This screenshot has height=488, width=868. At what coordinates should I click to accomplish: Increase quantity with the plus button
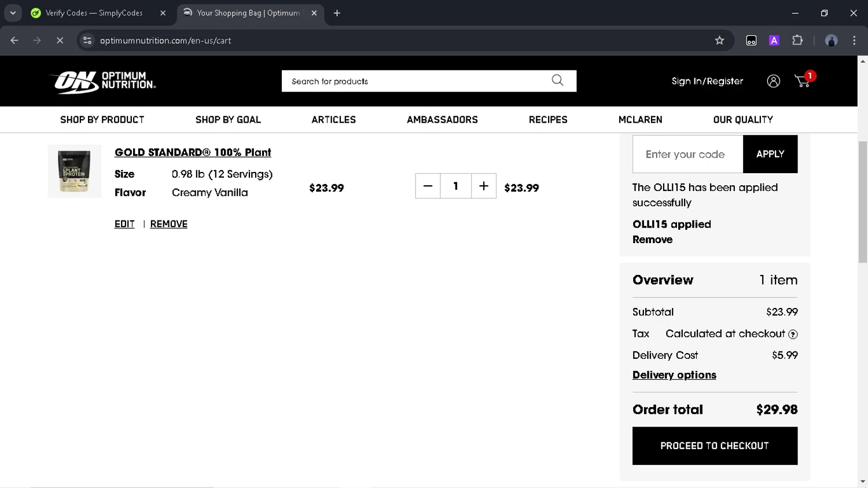pos(484,186)
